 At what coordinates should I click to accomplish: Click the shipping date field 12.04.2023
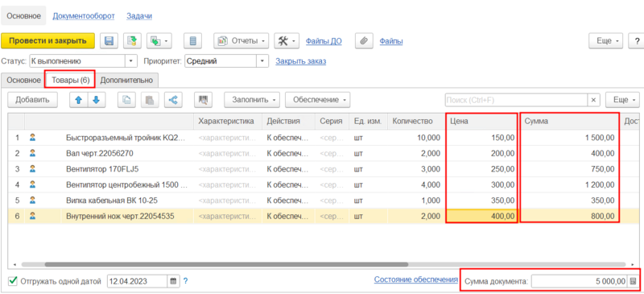137,281
